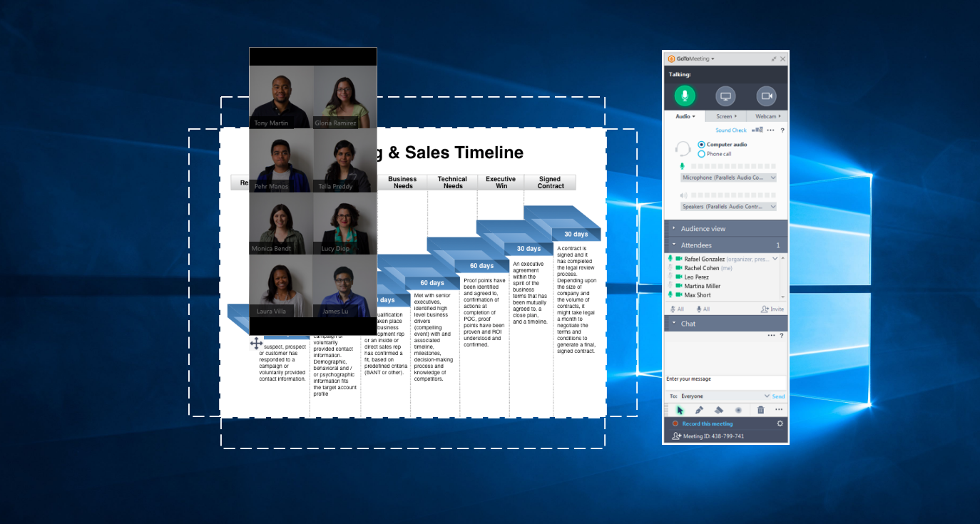
Task: Click Leo Perez's webcam icon
Action: (x=679, y=277)
